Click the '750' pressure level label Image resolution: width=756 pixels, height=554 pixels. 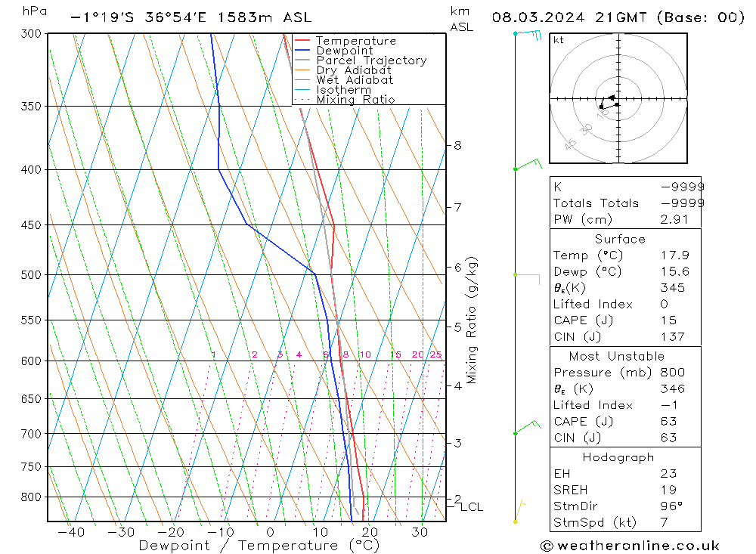pyautogui.click(x=31, y=467)
